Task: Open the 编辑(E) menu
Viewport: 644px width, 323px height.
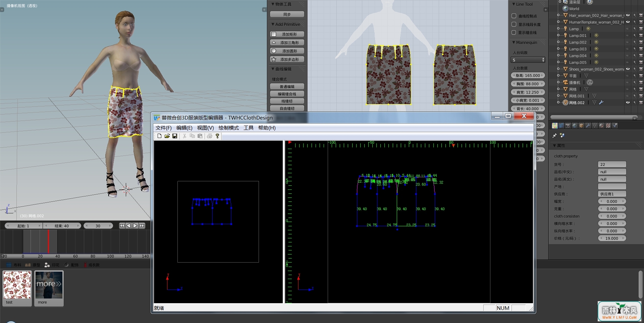Action: (x=184, y=128)
